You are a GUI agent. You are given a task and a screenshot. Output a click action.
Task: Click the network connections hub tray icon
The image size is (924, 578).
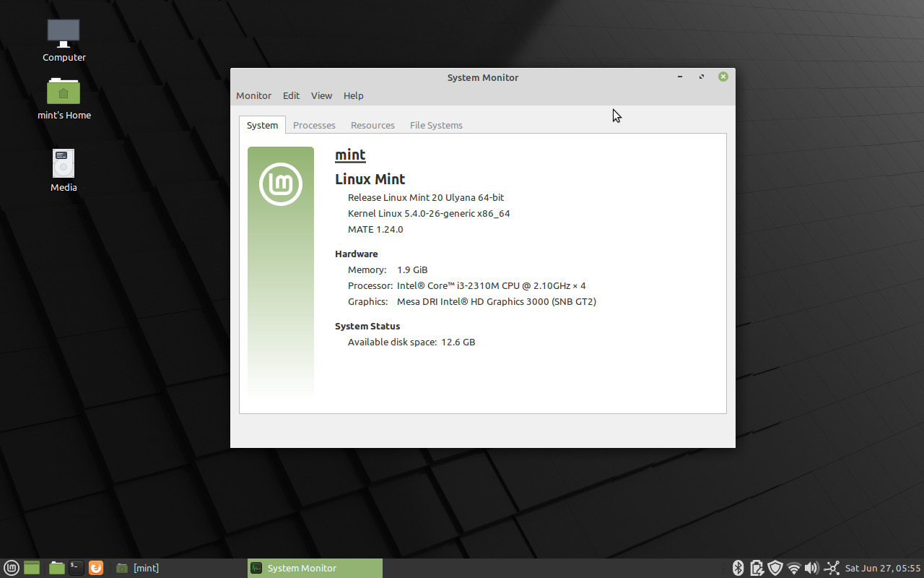coord(832,568)
